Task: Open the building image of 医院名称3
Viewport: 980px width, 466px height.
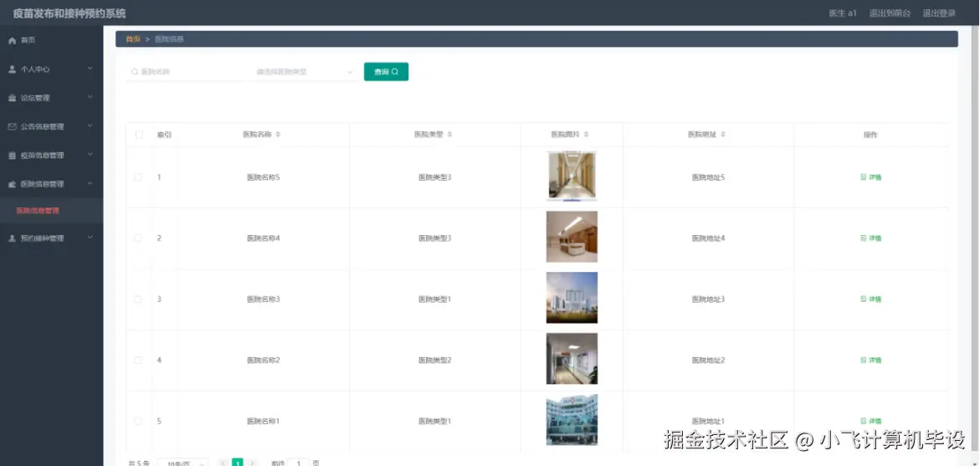Action: (x=572, y=297)
